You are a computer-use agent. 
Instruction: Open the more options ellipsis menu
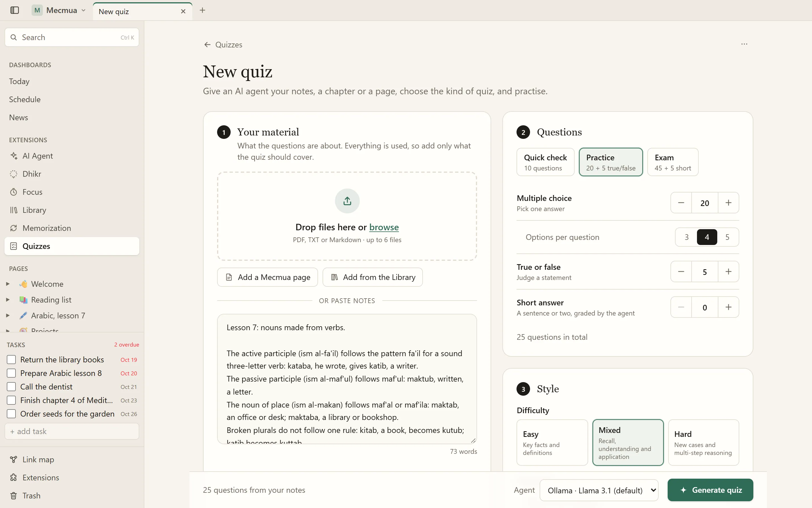744,44
